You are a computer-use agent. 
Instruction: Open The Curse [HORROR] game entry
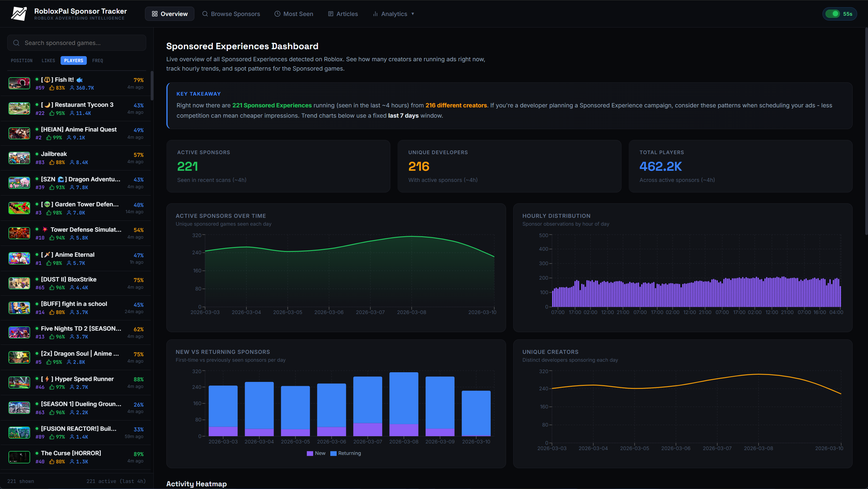click(x=71, y=453)
